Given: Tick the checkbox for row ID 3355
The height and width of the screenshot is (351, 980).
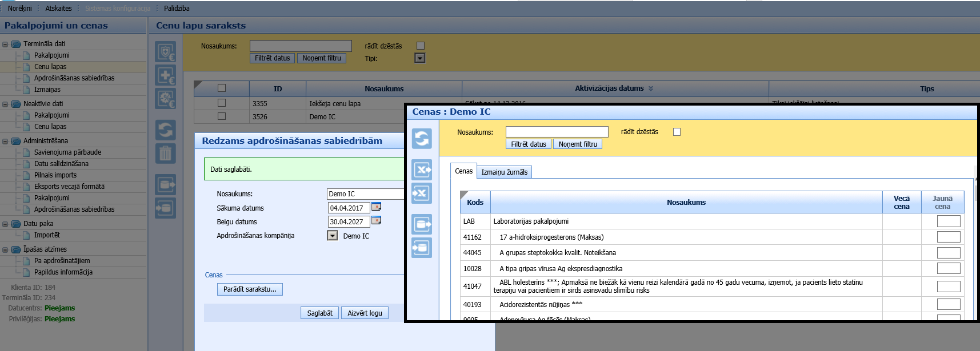Looking at the screenshot, I should [222, 103].
